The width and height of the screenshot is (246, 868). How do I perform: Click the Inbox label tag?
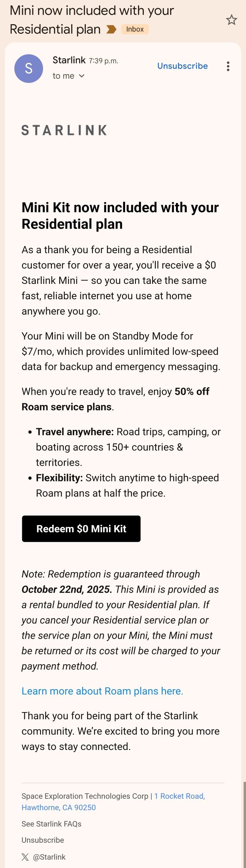(x=135, y=29)
